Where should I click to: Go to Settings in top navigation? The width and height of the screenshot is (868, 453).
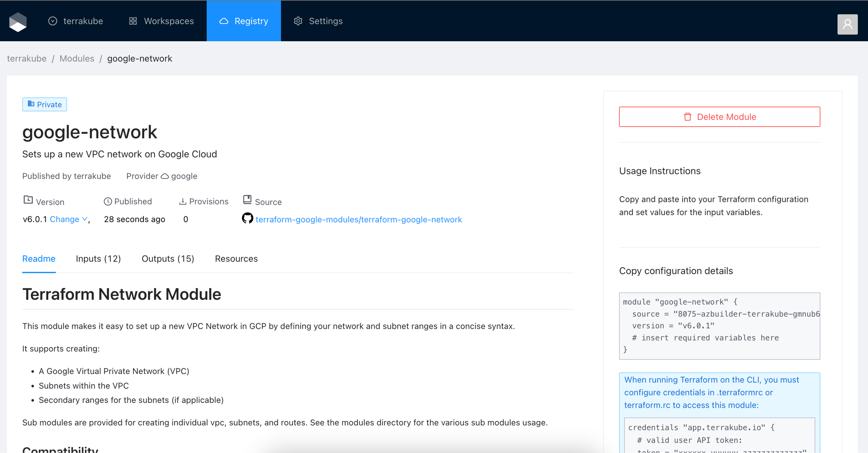[x=318, y=21]
